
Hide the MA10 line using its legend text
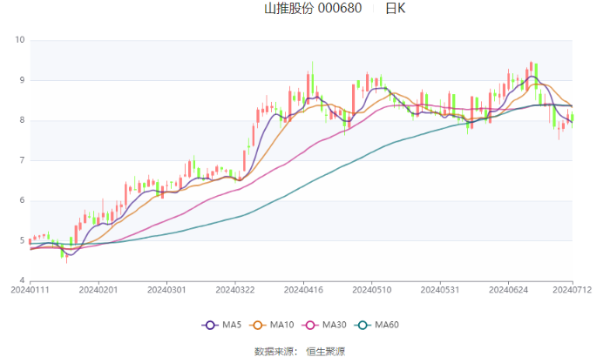(x=281, y=325)
